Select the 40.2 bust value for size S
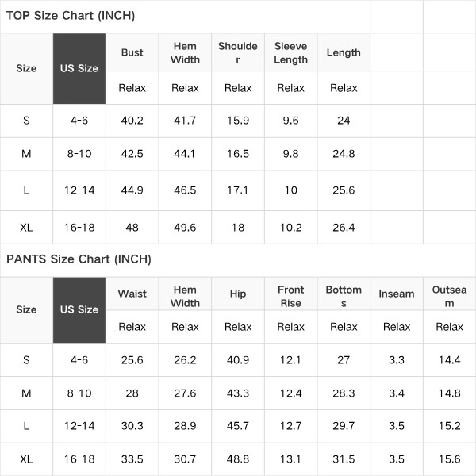 (132, 121)
